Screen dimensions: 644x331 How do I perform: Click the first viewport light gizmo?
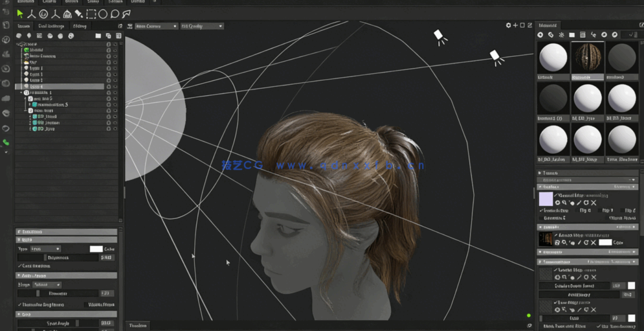(439, 36)
